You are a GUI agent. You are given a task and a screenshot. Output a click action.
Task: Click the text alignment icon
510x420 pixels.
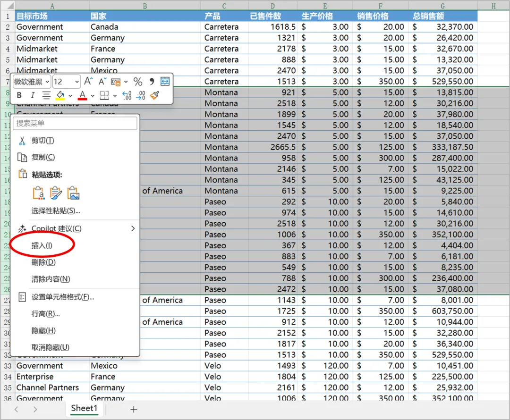point(46,95)
